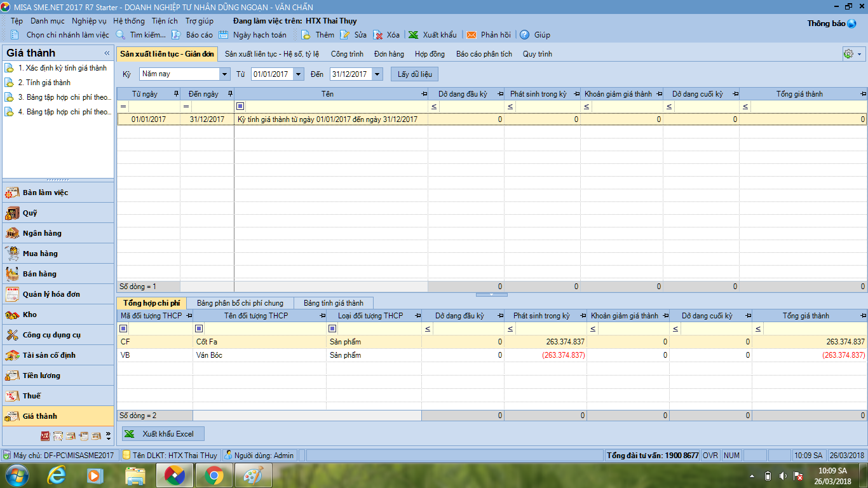Viewport: 868px width, 488px height.
Task: Open the Nghiệp vụ menu
Action: [x=89, y=21]
